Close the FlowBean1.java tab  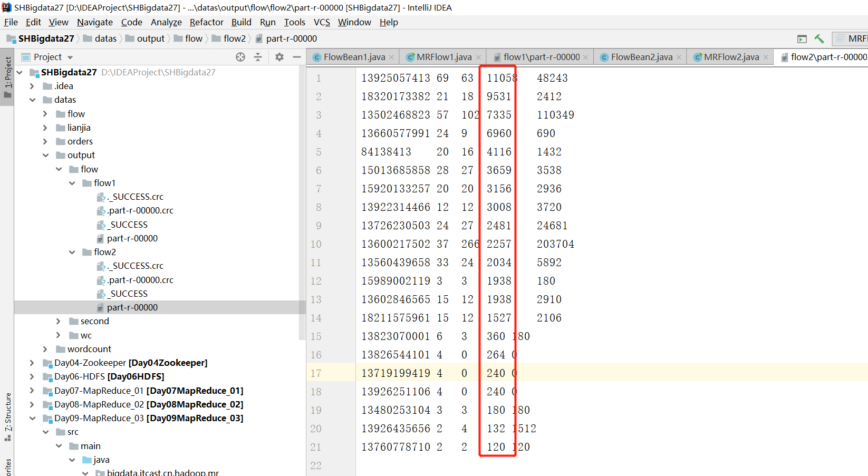pos(391,57)
